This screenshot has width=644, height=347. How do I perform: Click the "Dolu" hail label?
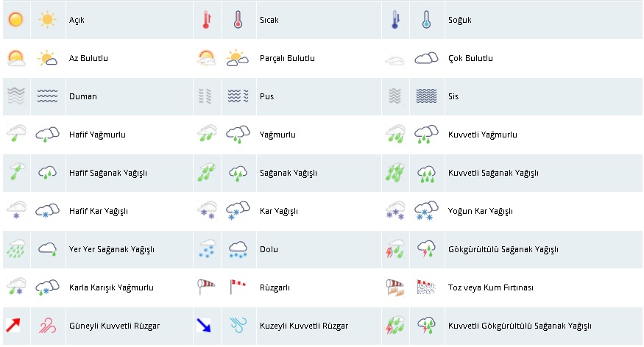pyautogui.click(x=268, y=249)
